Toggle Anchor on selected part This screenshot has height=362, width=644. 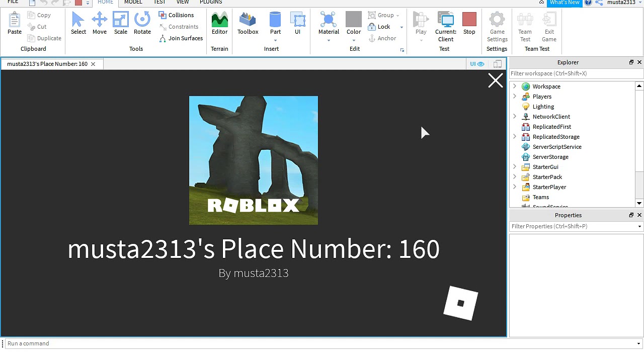pyautogui.click(x=382, y=38)
